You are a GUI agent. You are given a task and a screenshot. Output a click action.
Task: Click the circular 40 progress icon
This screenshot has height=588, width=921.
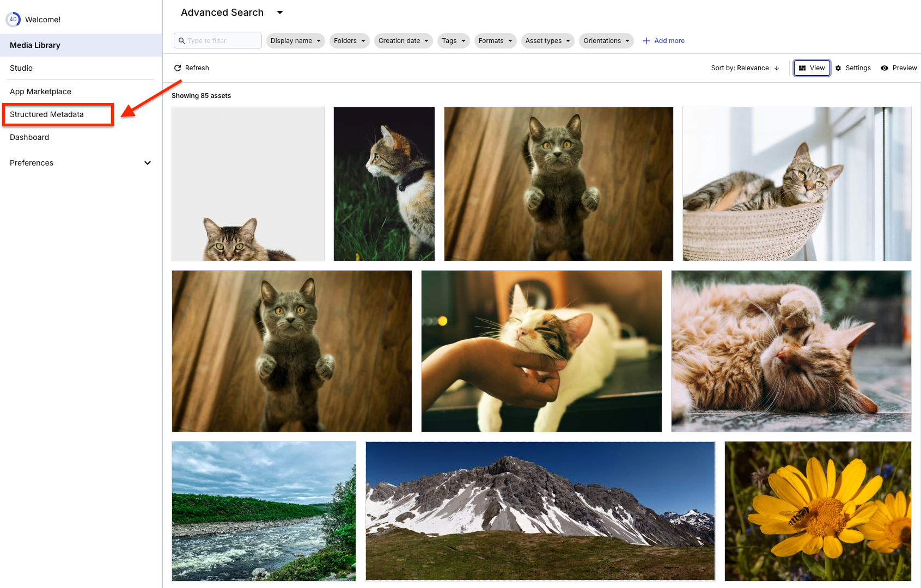tap(13, 20)
